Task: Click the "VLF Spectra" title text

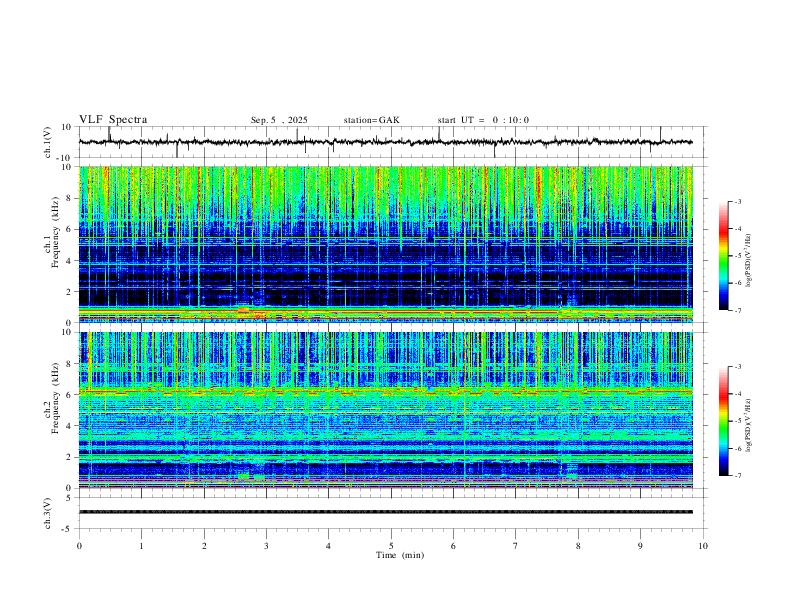Action: coord(113,120)
